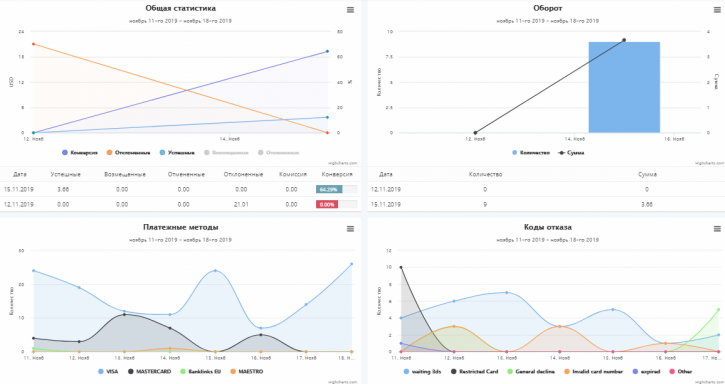Toggle the Restricted Card legend entry
Viewport: 725px width, 384px height.
pyautogui.click(x=474, y=372)
